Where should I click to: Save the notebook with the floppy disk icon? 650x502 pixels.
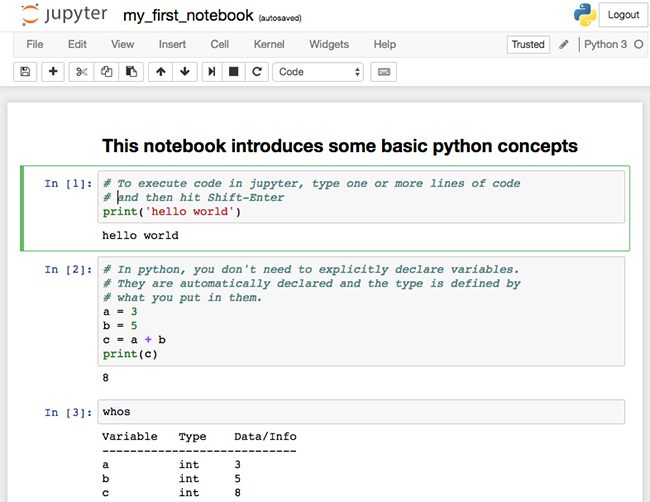coord(25,72)
